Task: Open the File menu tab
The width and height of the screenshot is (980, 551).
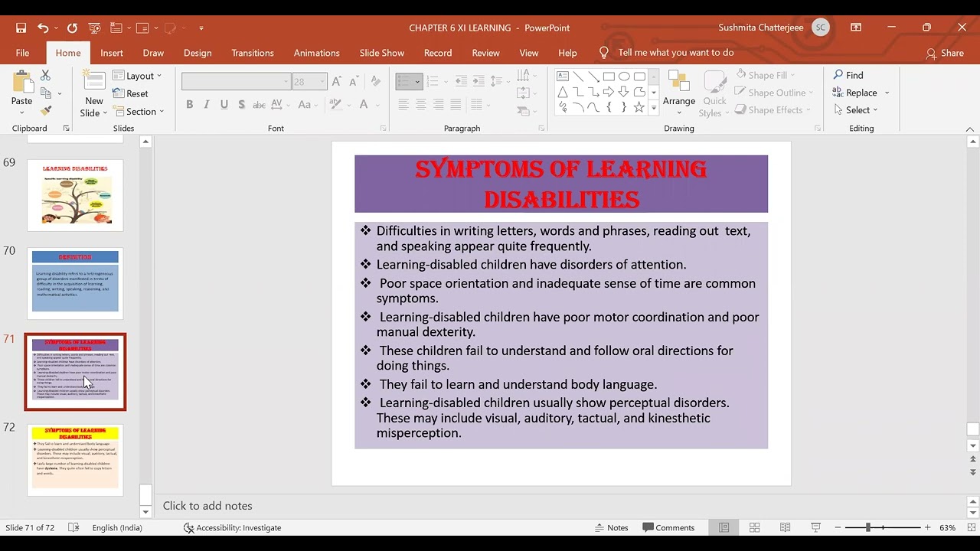Action: pos(22,53)
